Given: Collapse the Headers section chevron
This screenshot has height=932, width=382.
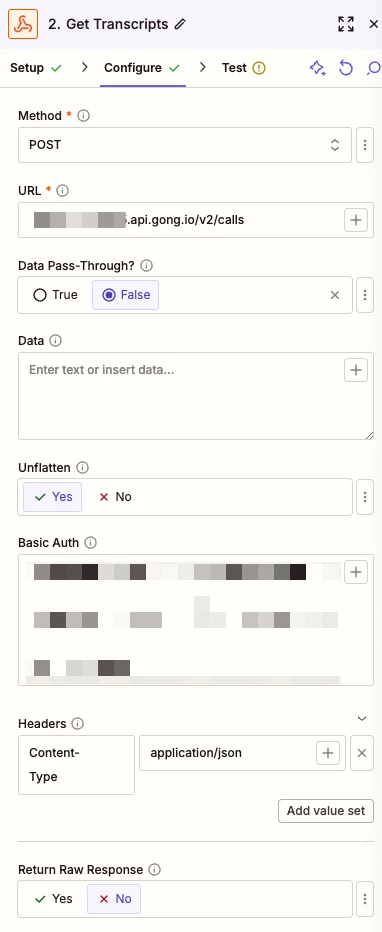Looking at the screenshot, I should point(362,719).
